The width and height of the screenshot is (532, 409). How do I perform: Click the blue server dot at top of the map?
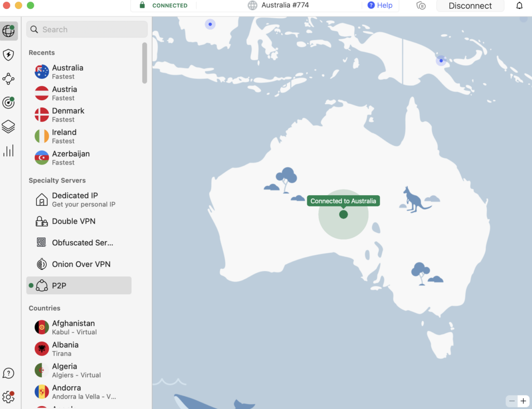pyautogui.click(x=210, y=24)
